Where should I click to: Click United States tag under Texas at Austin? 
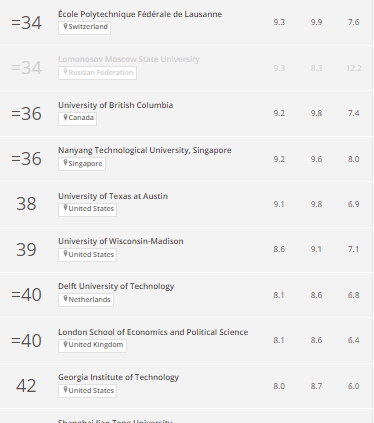[x=87, y=210]
